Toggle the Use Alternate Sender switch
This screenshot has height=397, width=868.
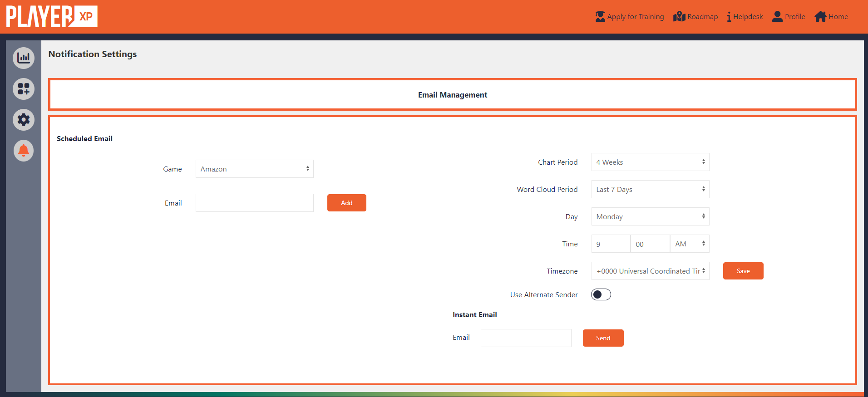(601, 294)
